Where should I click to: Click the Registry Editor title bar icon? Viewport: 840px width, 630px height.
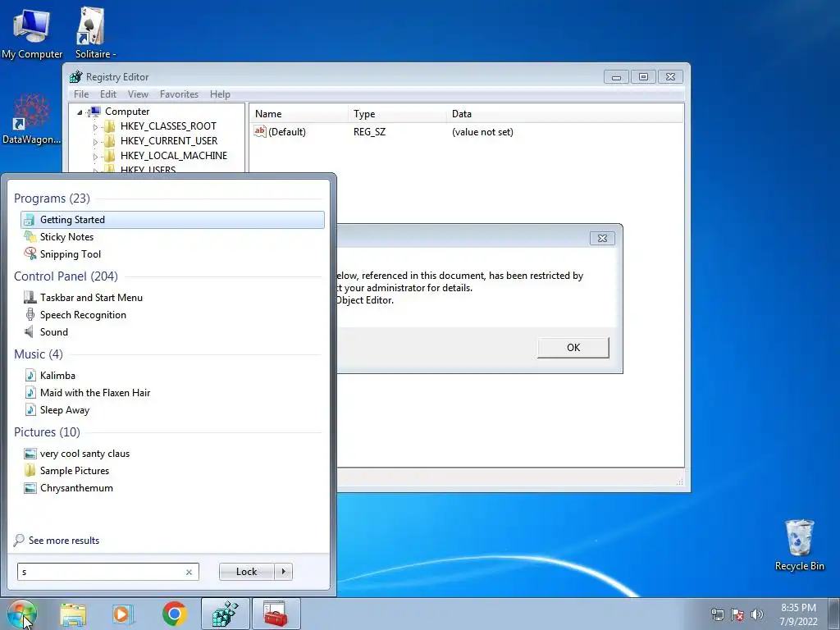point(75,76)
